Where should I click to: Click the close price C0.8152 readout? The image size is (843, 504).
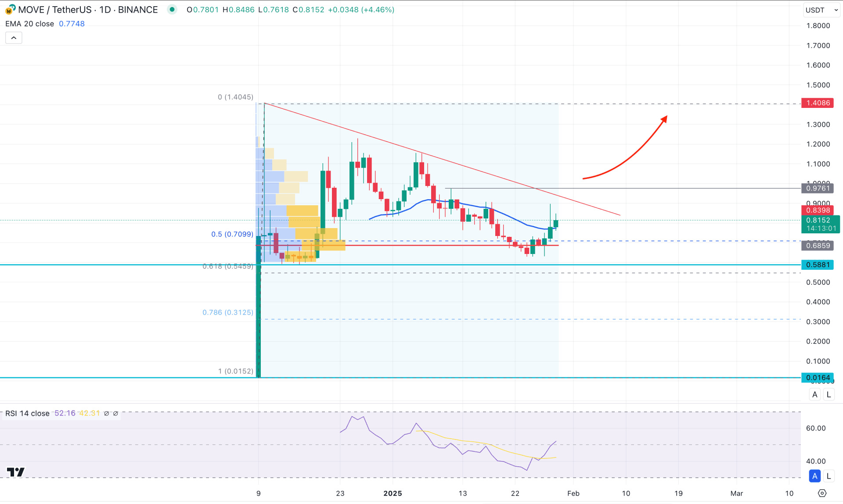(308, 10)
